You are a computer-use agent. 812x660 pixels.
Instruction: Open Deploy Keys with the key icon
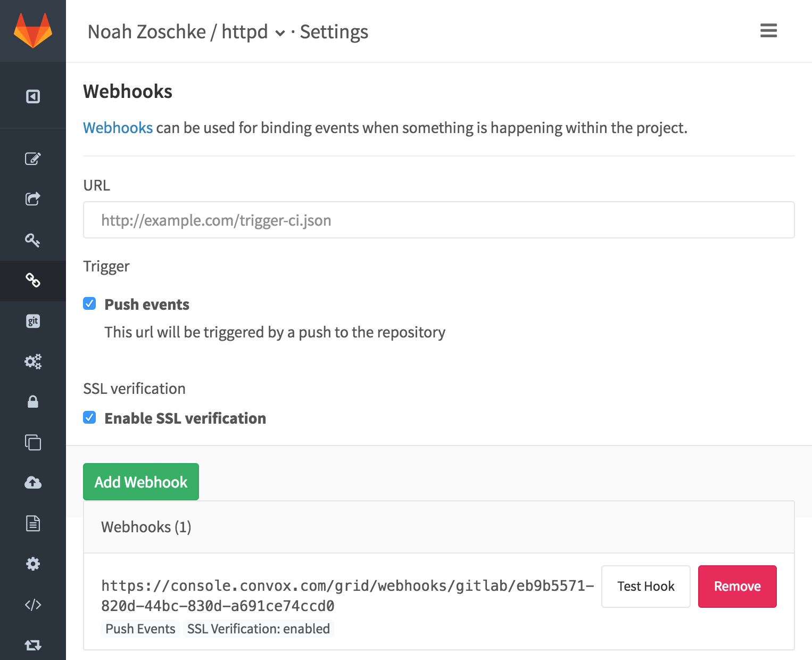pos(33,240)
